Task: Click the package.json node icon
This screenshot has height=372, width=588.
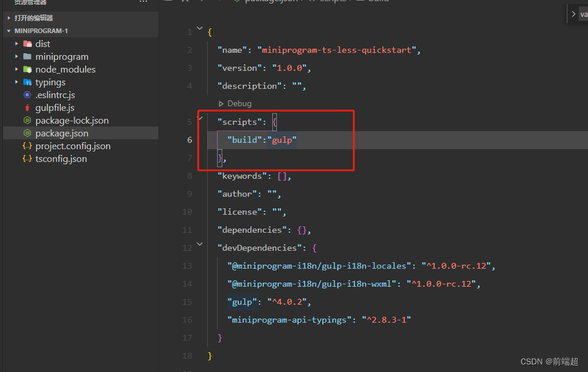Action: point(27,133)
